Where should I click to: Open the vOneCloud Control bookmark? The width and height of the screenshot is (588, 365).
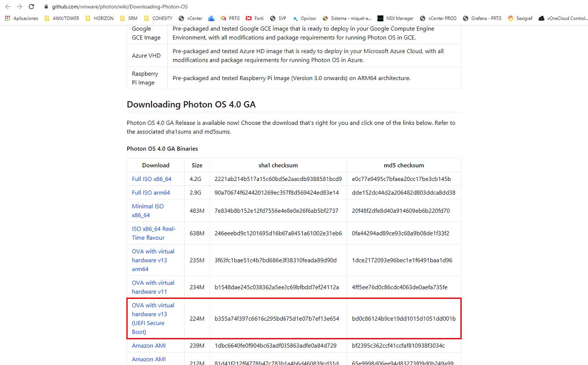pyautogui.click(x=563, y=18)
